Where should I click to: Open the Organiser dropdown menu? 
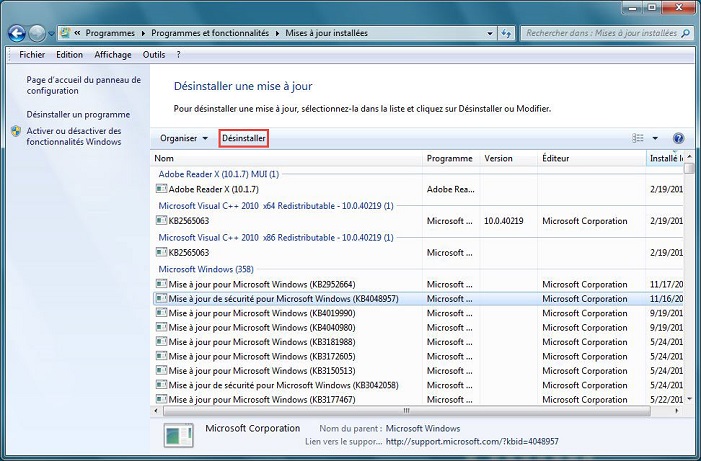click(183, 138)
